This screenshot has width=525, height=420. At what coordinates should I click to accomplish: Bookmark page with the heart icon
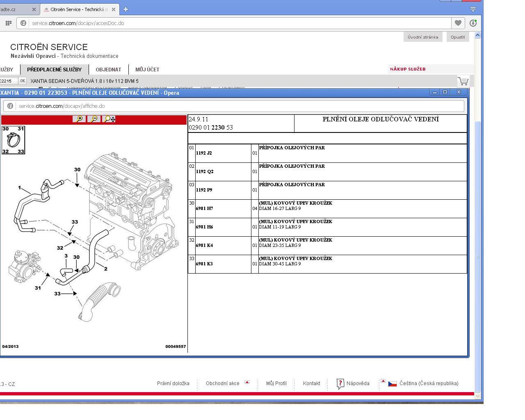tap(458, 23)
